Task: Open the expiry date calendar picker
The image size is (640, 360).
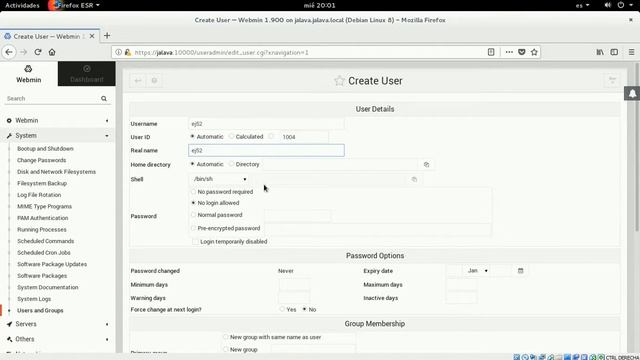Action: (520, 271)
